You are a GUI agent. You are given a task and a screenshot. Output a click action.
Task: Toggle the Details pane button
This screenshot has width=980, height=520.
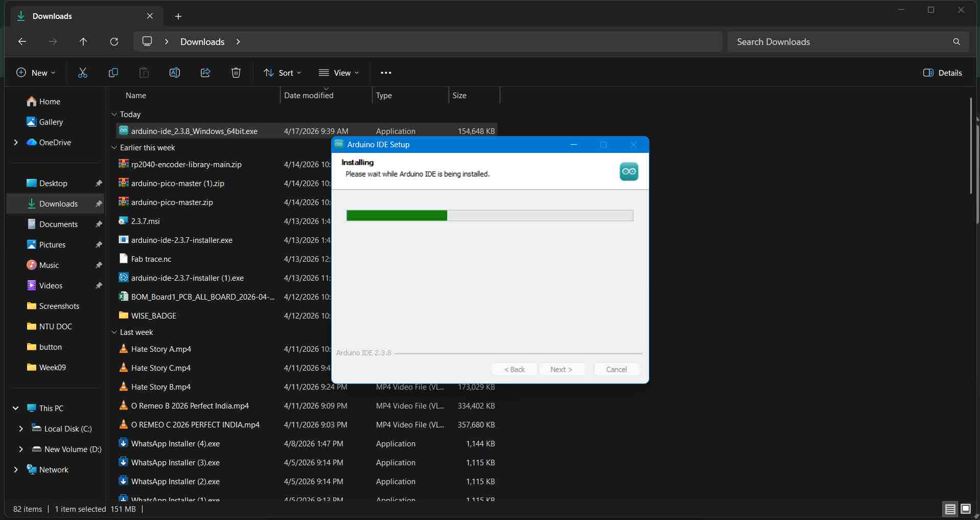point(942,73)
